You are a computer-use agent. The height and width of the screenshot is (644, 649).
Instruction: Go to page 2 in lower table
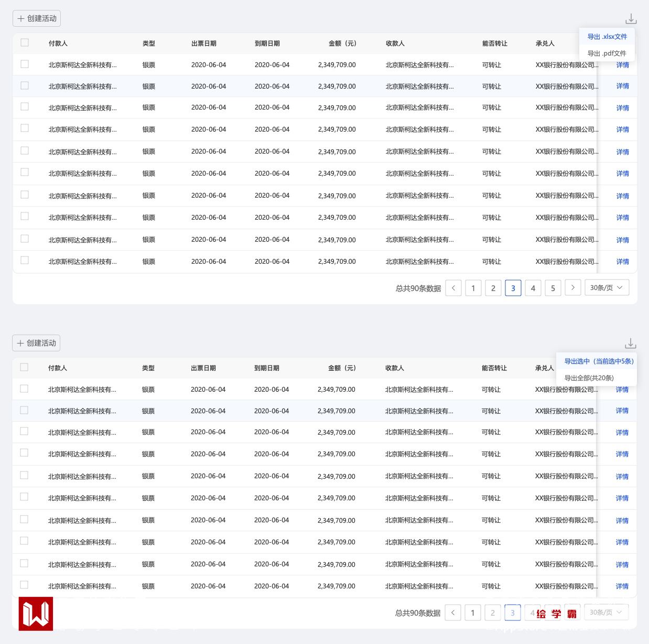(493, 613)
